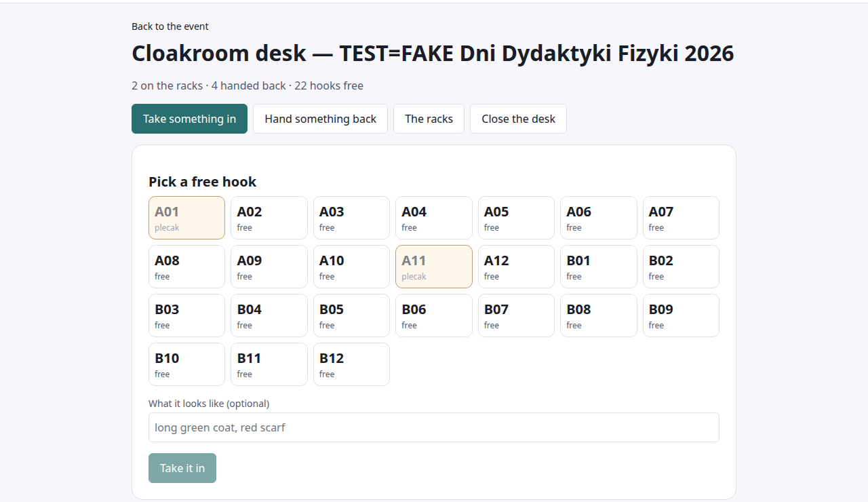This screenshot has height=502, width=868.
Task: Select free hook A08
Action: tap(186, 267)
